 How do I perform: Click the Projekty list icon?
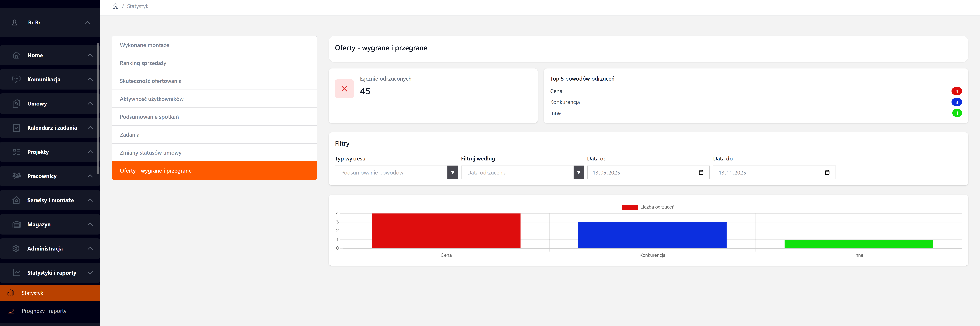click(16, 152)
